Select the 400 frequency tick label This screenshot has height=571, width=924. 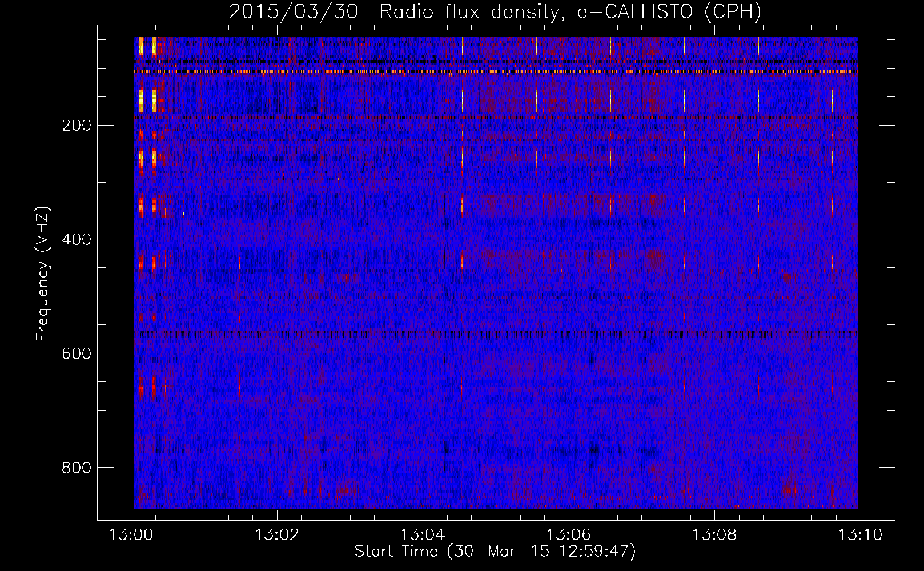(x=77, y=239)
